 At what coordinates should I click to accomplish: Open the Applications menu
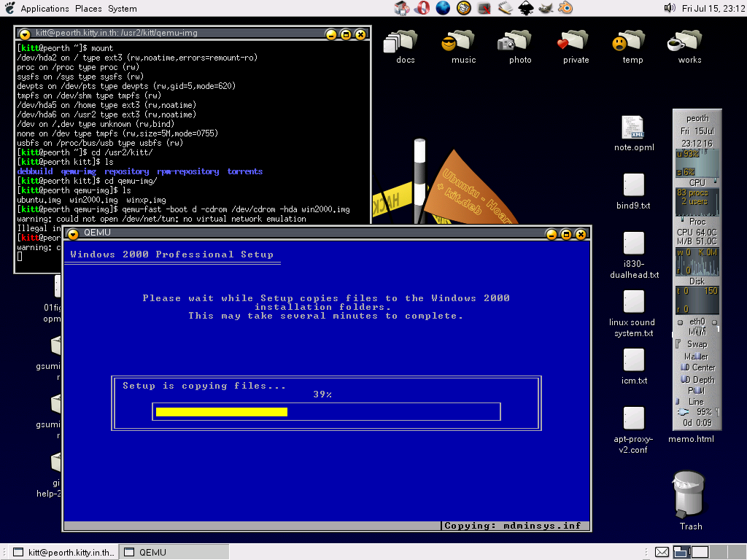pos(44,9)
